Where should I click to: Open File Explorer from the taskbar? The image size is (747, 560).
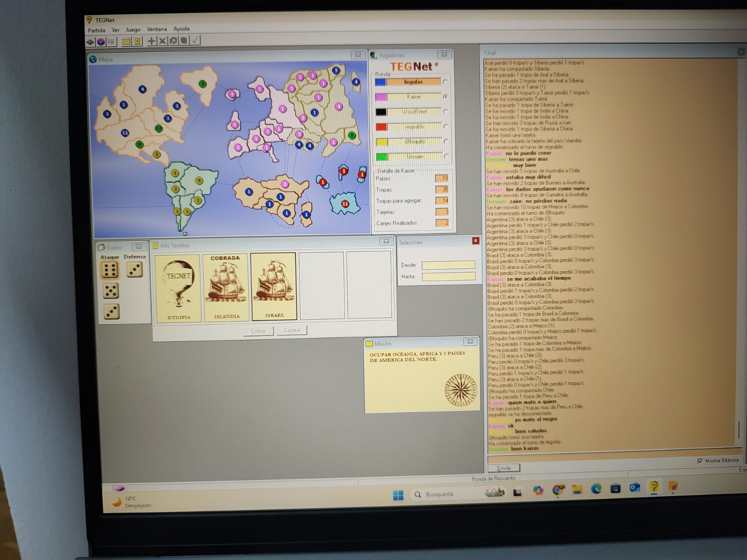(577, 490)
